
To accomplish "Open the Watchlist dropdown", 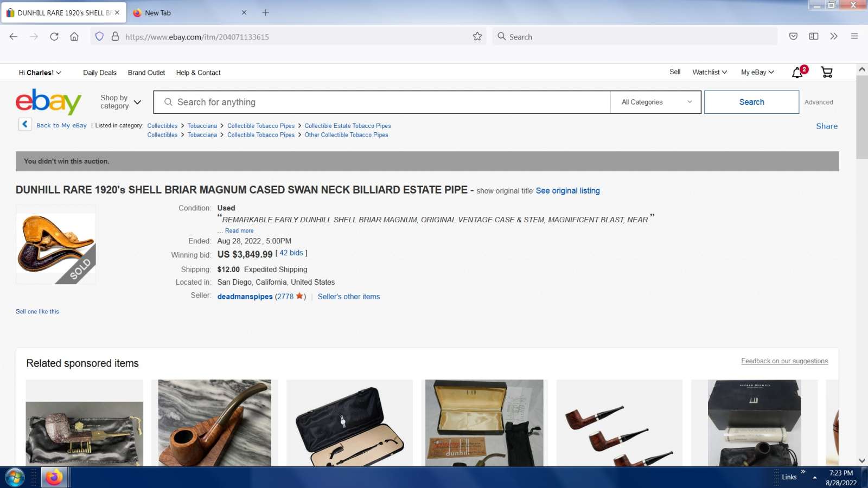I will point(709,72).
